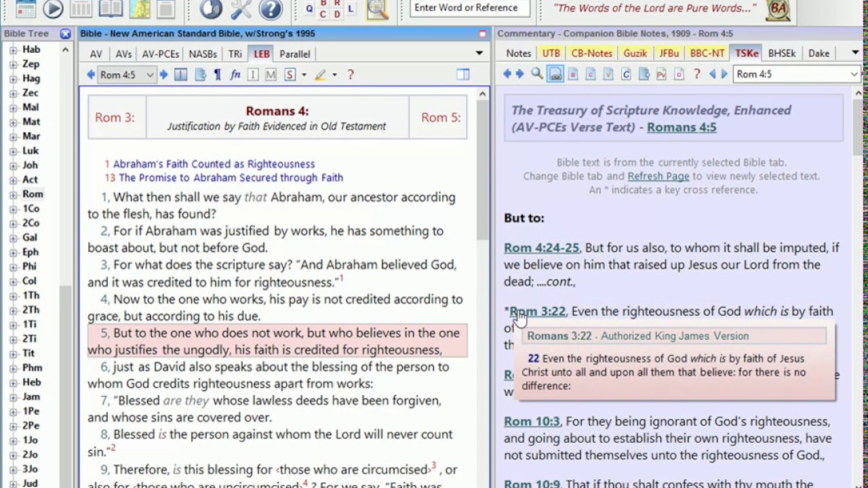Viewport: 868px width, 488px height.
Task: Click commentary red help question mark
Action: 696,75
